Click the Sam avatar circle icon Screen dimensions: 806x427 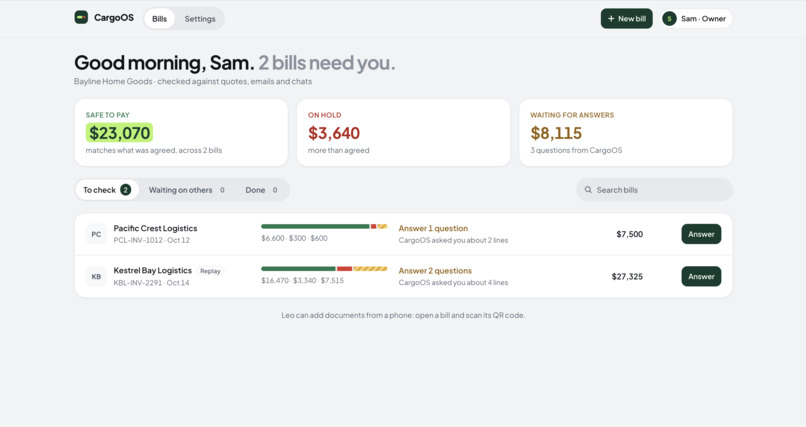[x=669, y=18]
